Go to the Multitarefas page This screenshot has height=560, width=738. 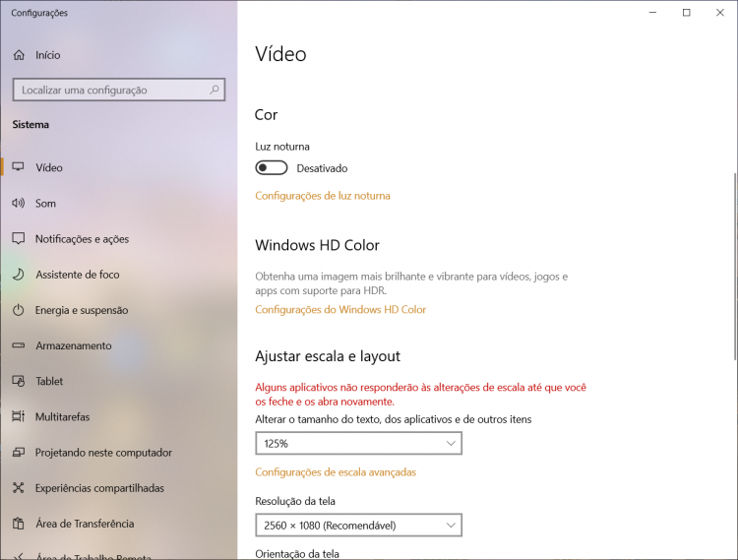[119, 417]
